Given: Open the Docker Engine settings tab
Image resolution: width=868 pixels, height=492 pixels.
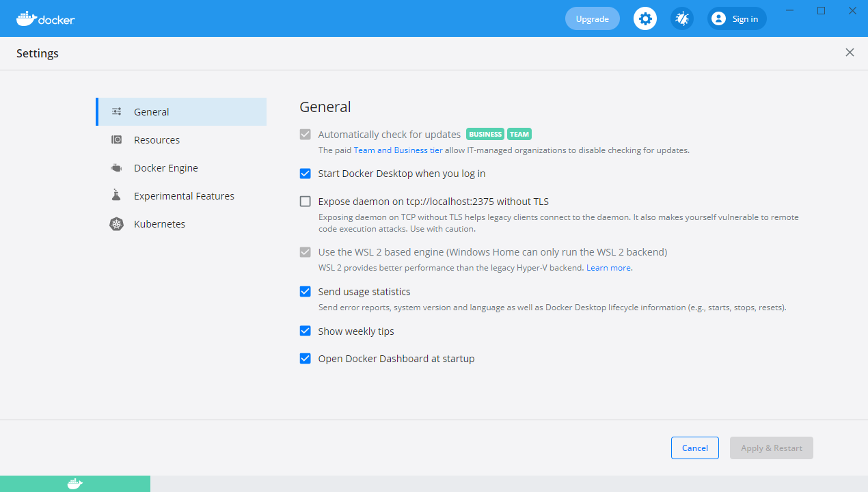Looking at the screenshot, I should (181, 167).
